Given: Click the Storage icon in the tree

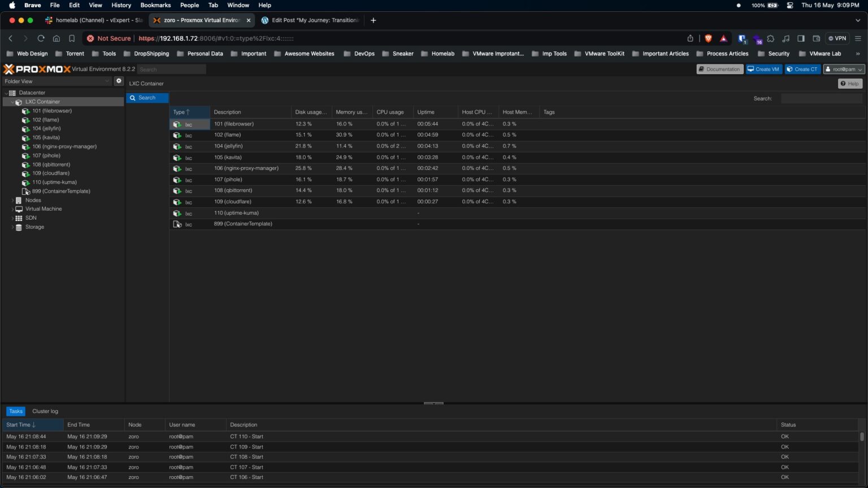Looking at the screenshot, I should coord(19,227).
